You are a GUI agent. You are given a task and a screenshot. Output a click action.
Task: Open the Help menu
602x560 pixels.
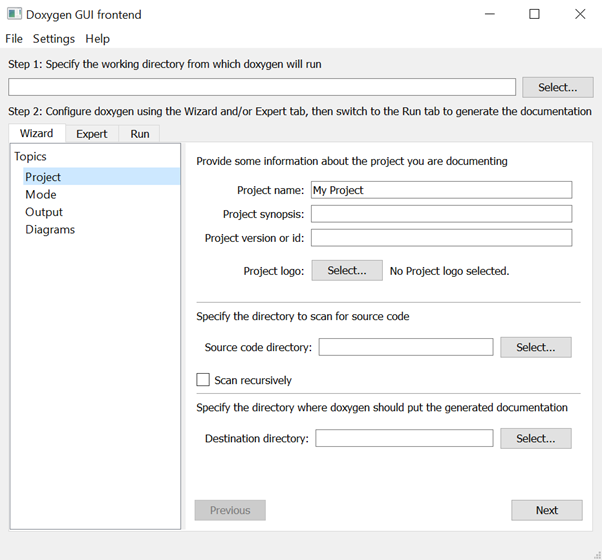(x=98, y=39)
